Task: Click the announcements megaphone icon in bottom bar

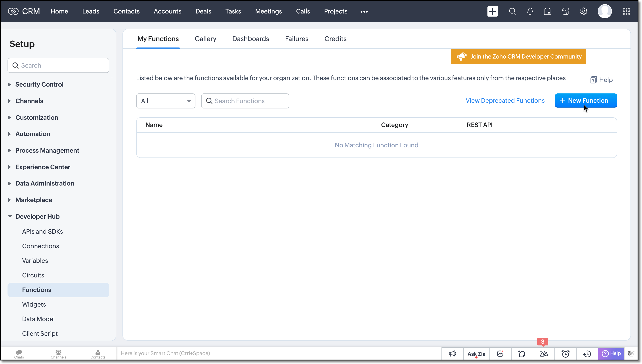Action: pos(452,353)
